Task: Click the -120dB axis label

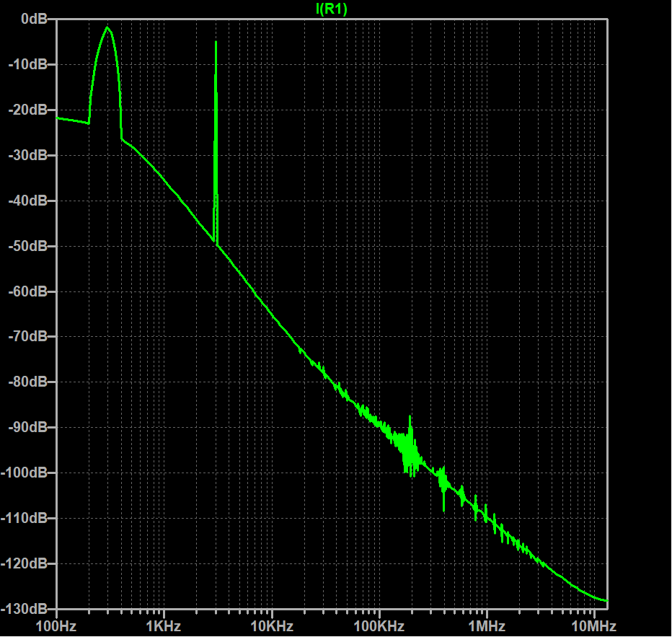Action: [x=25, y=563]
